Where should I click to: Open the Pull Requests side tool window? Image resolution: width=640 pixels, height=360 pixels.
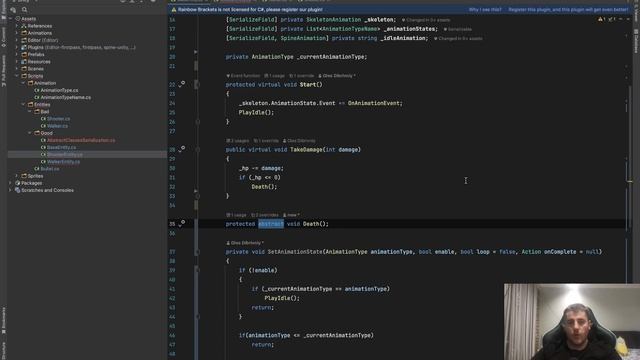(3, 71)
